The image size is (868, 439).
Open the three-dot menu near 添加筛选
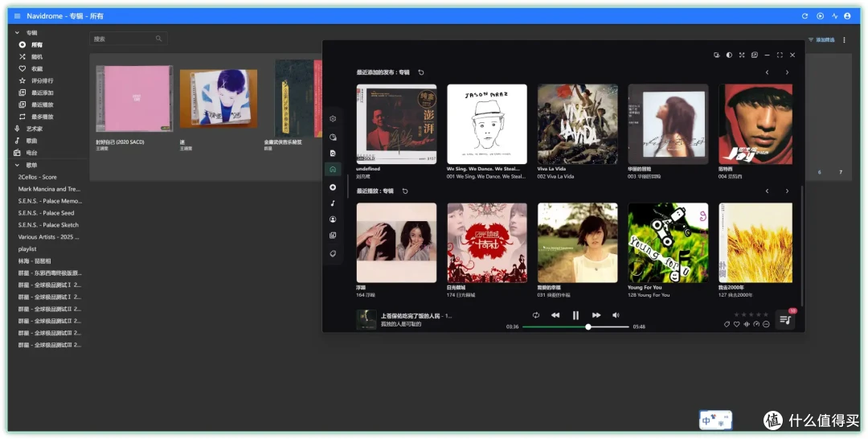[x=844, y=40]
